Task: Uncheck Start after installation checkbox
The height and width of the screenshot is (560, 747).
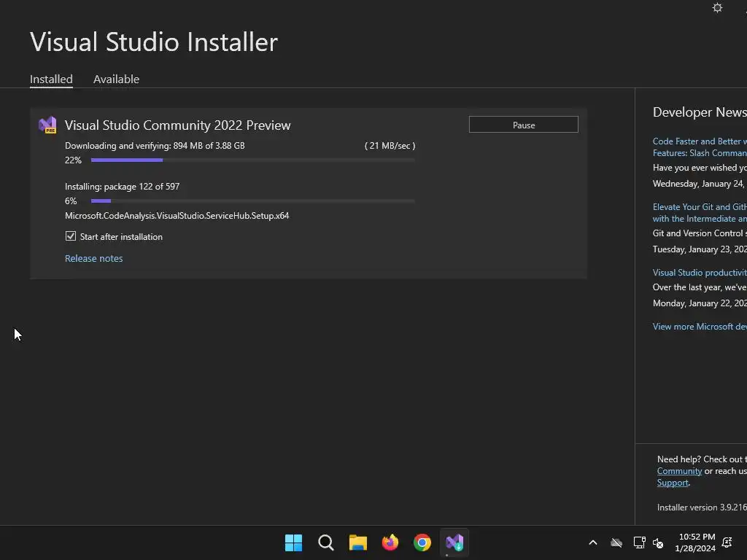Action: point(71,236)
